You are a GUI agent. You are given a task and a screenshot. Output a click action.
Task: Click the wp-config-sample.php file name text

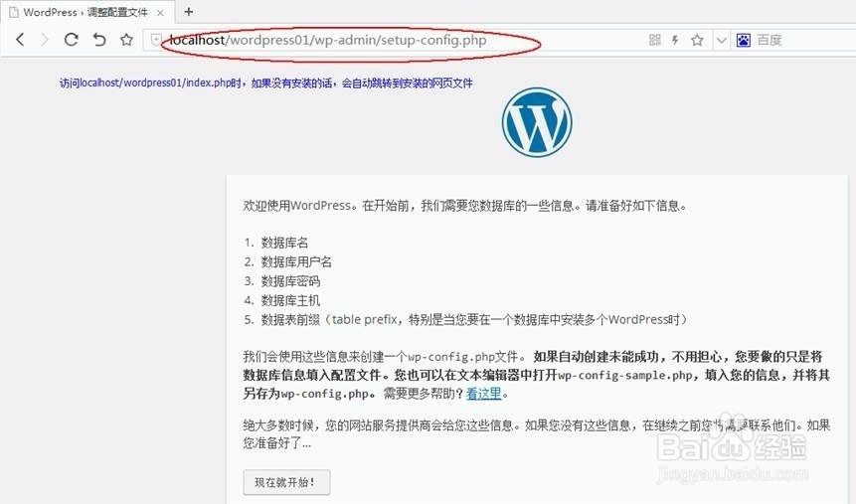pyautogui.click(x=625, y=375)
